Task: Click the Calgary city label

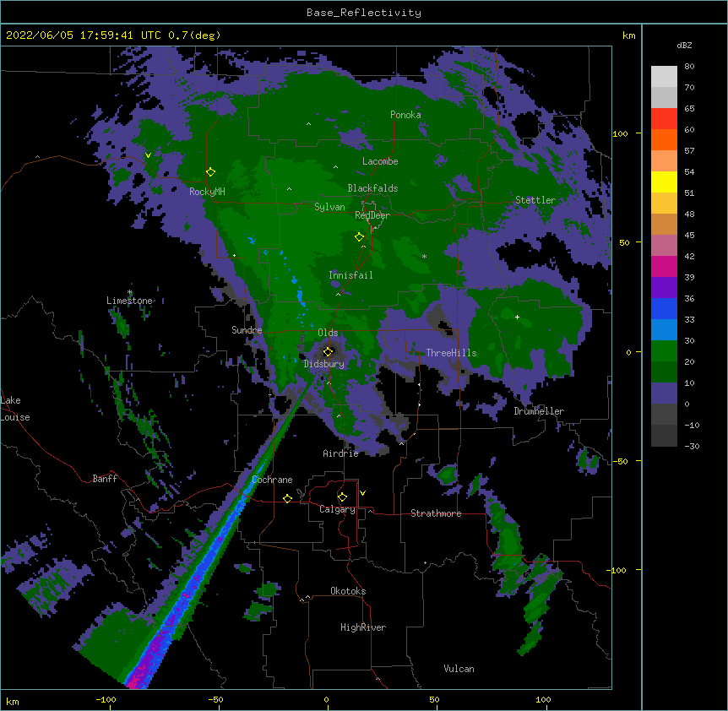Action: (337, 509)
